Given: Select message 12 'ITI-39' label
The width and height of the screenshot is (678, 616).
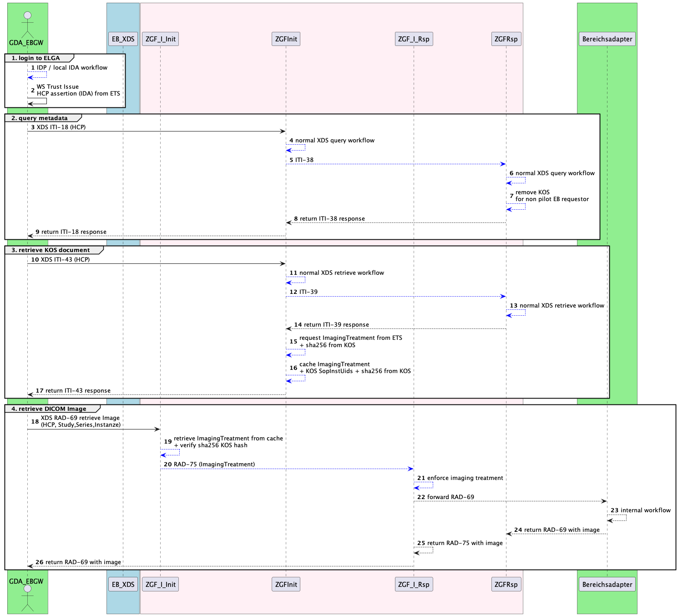Looking at the screenshot, I should click(x=308, y=292).
